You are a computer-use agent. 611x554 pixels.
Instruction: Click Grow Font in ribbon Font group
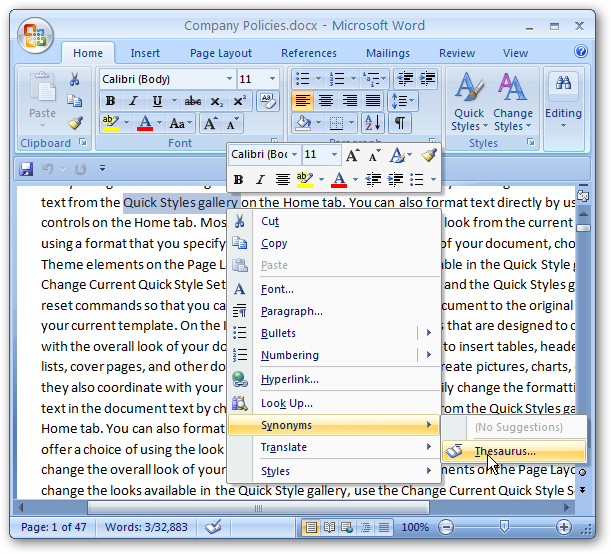(210, 124)
